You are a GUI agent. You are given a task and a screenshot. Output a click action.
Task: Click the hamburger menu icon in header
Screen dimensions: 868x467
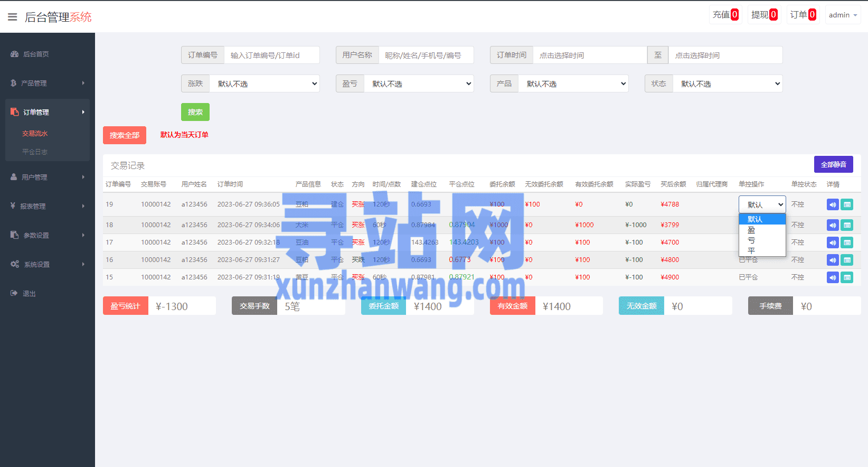click(x=13, y=17)
